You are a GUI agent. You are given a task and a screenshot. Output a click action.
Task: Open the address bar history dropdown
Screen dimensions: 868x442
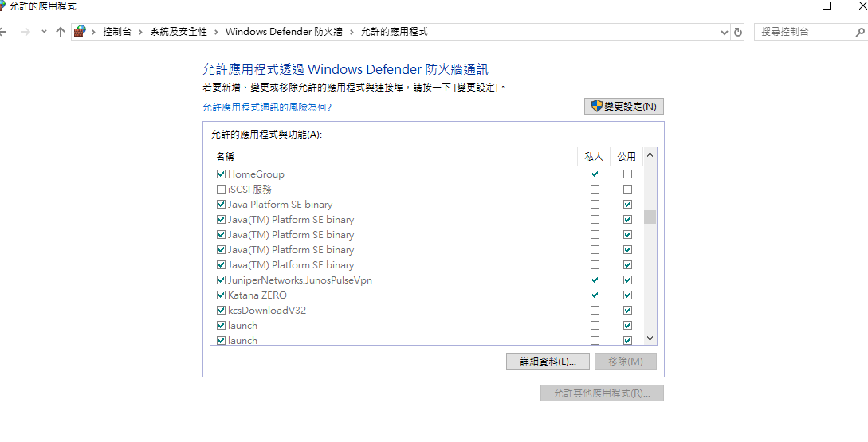click(724, 32)
